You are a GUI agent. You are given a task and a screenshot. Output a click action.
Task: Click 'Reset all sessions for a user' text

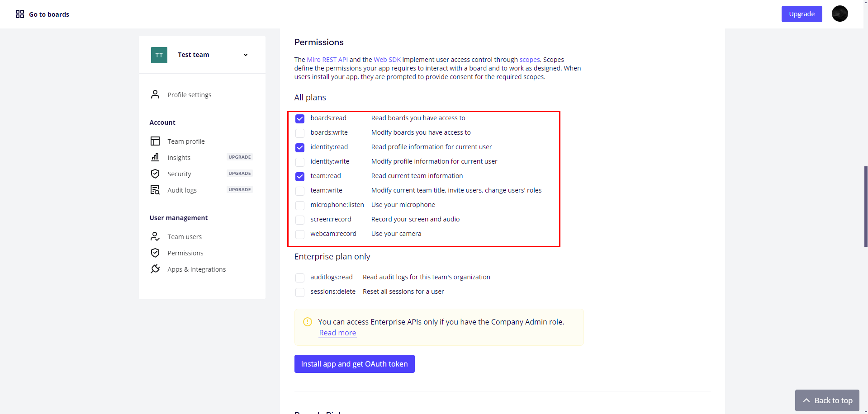[x=403, y=292]
